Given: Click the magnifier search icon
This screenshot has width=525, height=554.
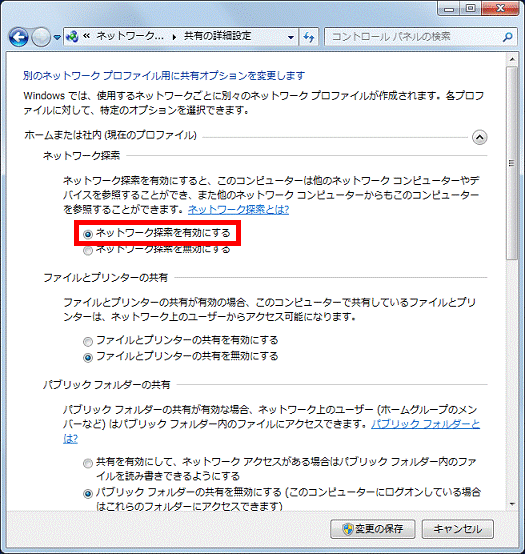Looking at the screenshot, I should [x=507, y=37].
